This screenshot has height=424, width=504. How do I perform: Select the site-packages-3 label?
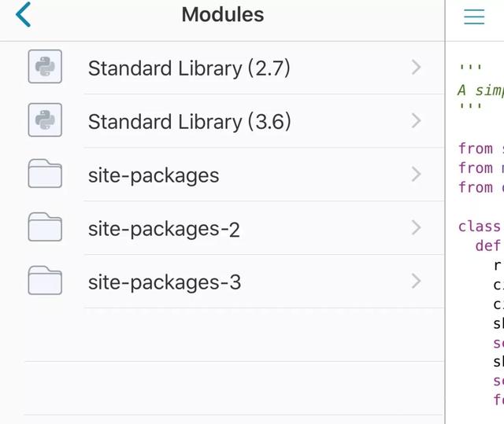tap(165, 282)
